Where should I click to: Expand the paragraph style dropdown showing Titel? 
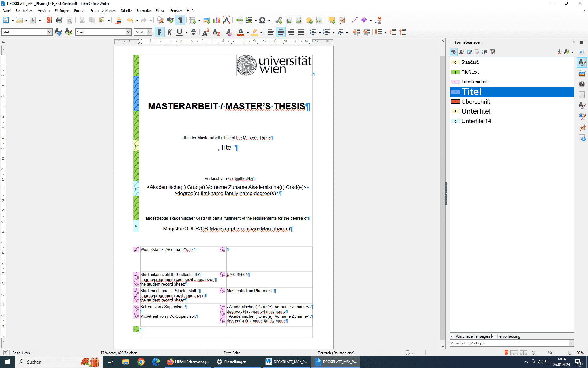click(50, 32)
